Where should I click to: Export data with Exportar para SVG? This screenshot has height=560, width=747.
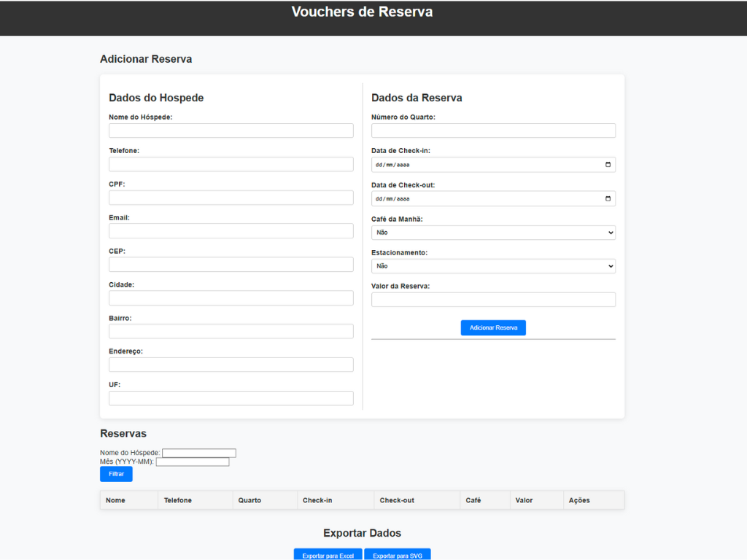[x=398, y=555]
